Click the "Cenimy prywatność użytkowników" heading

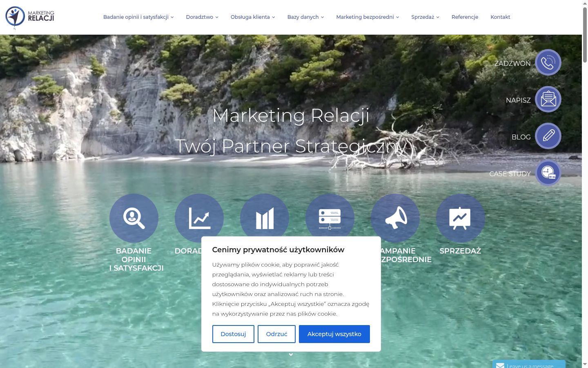point(278,250)
